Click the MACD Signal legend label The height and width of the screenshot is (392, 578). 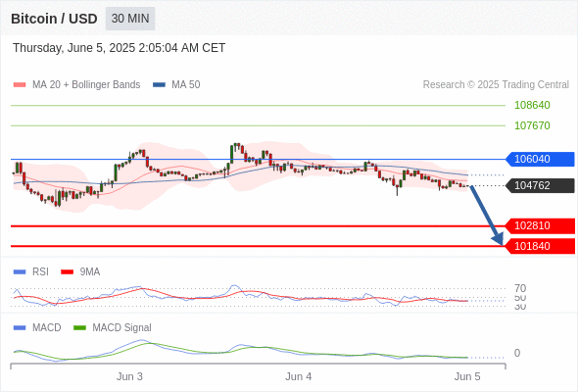click(122, 328)
